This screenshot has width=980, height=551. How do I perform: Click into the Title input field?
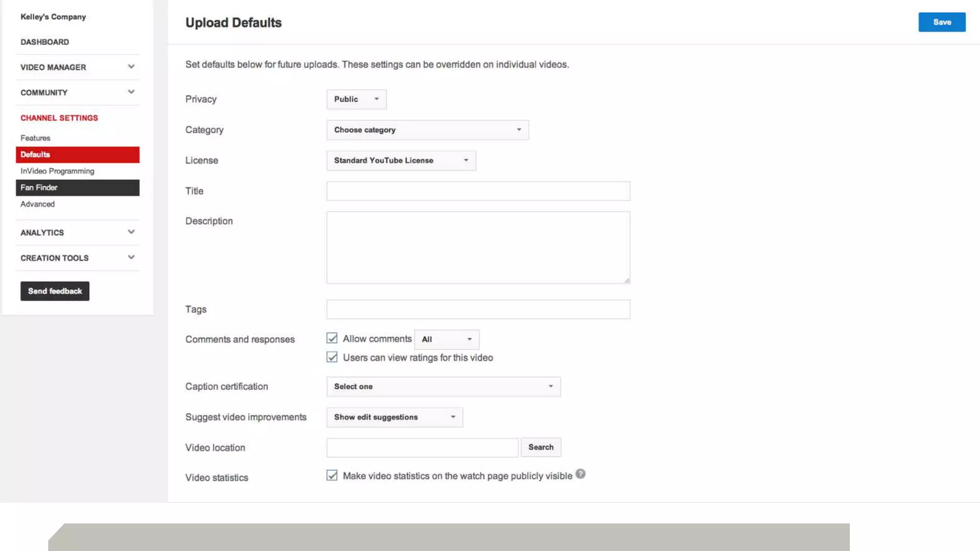[x=478, y=191]
